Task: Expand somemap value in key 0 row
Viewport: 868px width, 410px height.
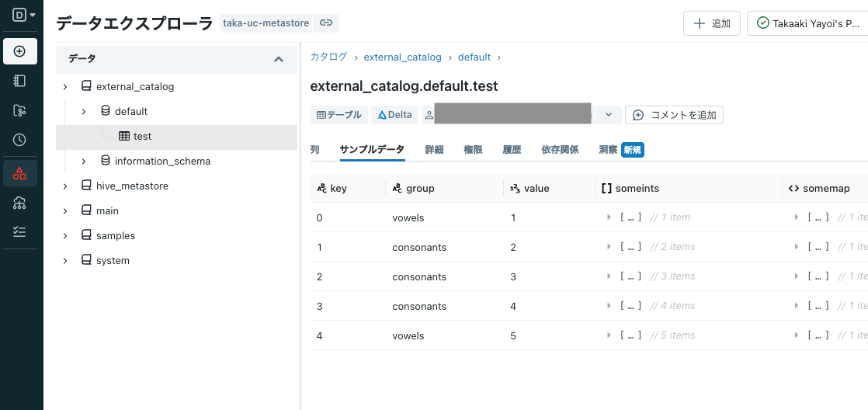Action: pyautogui.click(x=797, y=217)
